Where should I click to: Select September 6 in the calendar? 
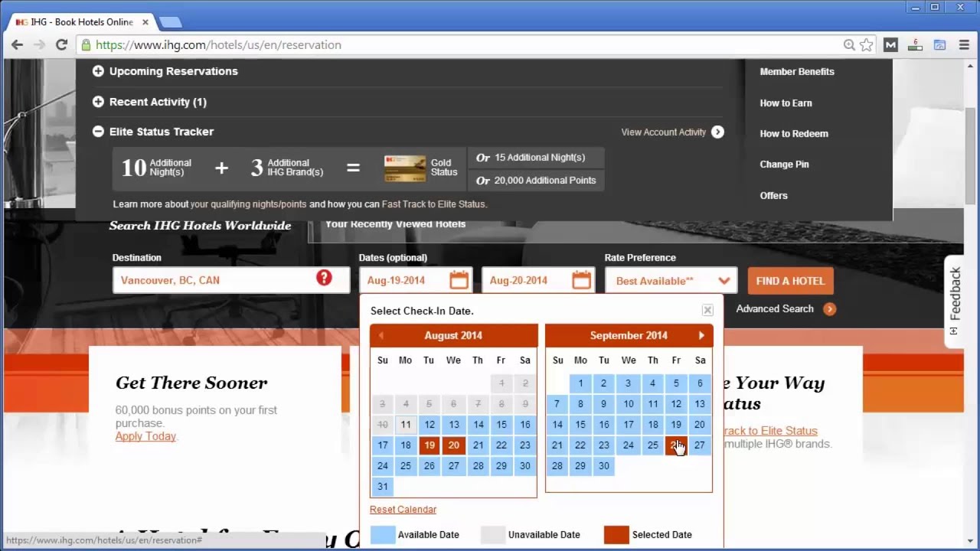(x=700, y=383)
